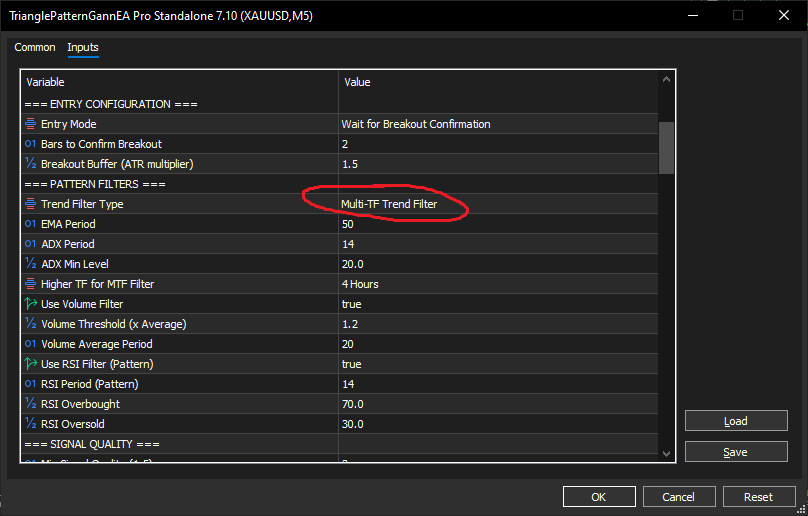Screen dimensions: 808x516
Task: Click the RSI Overbought double-type icon
Action: point(30,404)
